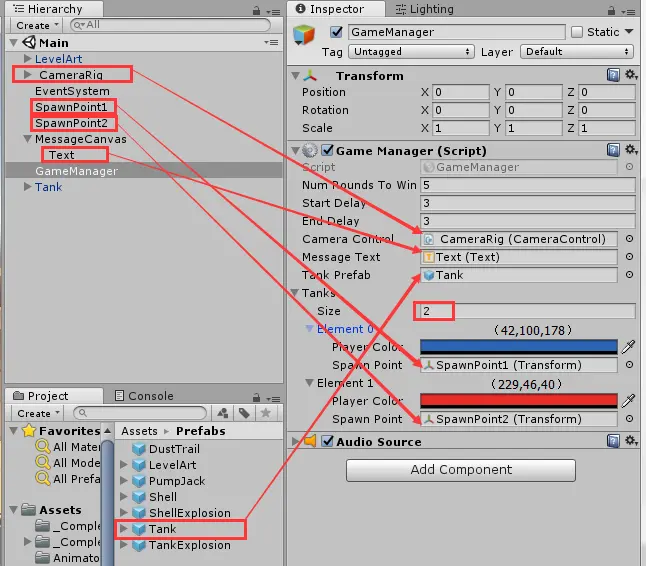Open Audio Source help icon
The height and width of the screenshot is (566, 646).
(x=613, y=441)
